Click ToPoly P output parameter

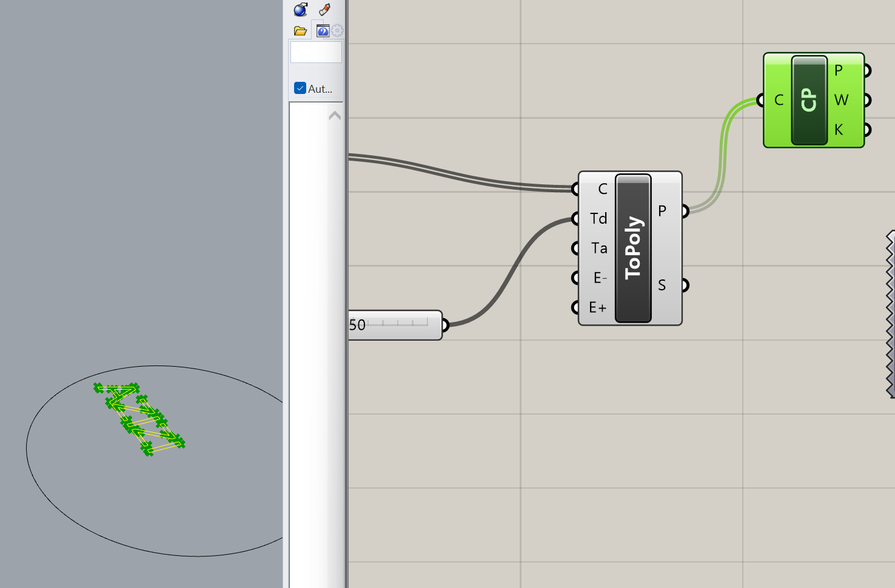(x=662, y=211)
